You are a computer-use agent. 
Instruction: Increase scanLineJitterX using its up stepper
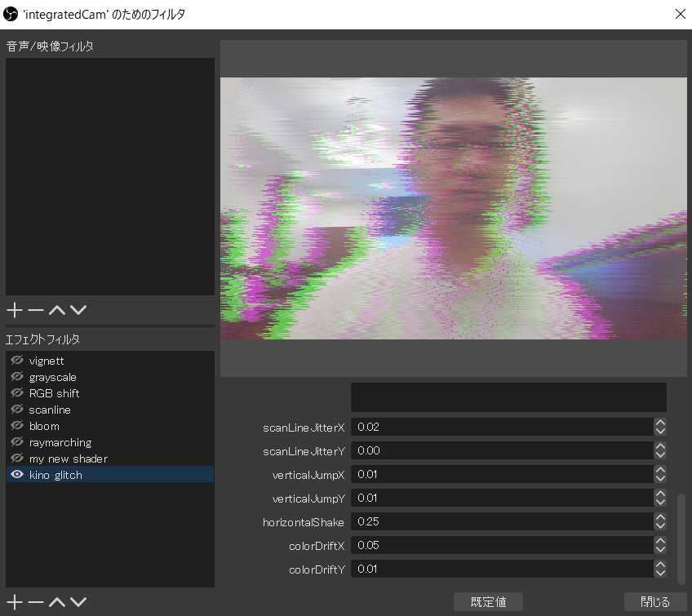[660, 423]
